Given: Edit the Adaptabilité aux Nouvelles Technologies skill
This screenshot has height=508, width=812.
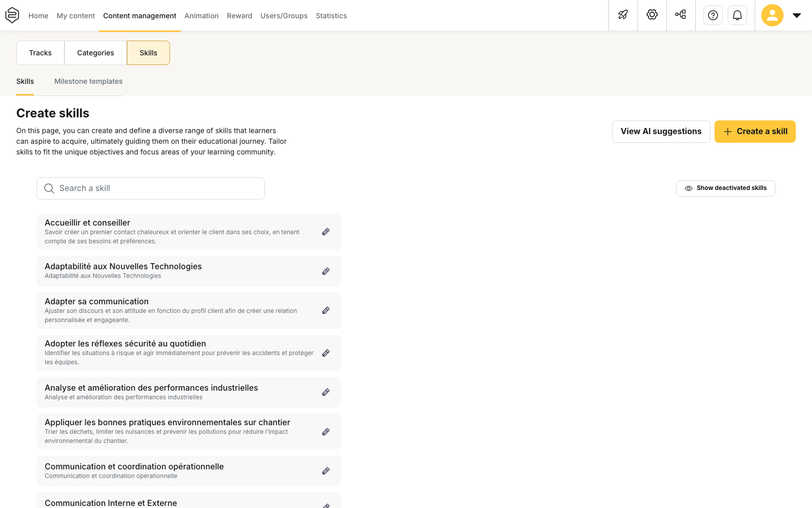Looking at the screenshot, I should pos(326,271).
